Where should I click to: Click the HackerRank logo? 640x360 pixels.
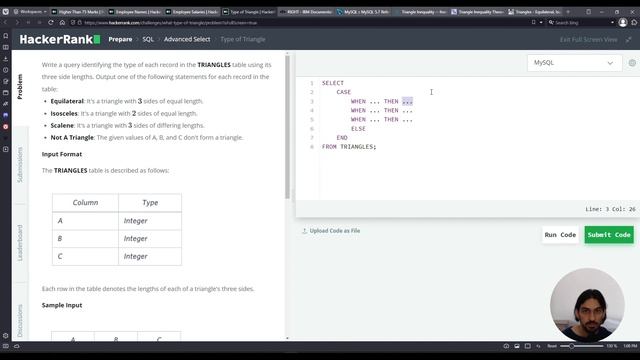pyautogui.click(x=60, y=39)
